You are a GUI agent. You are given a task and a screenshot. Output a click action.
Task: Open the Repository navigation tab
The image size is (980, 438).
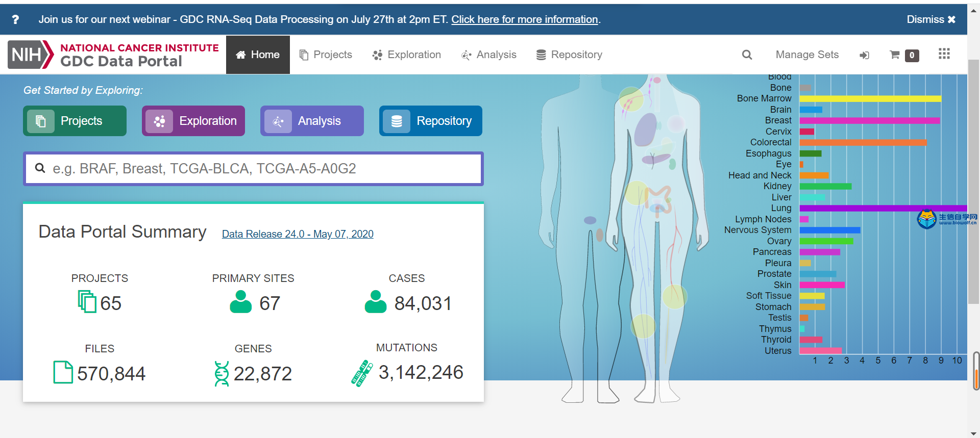[569, 55]
